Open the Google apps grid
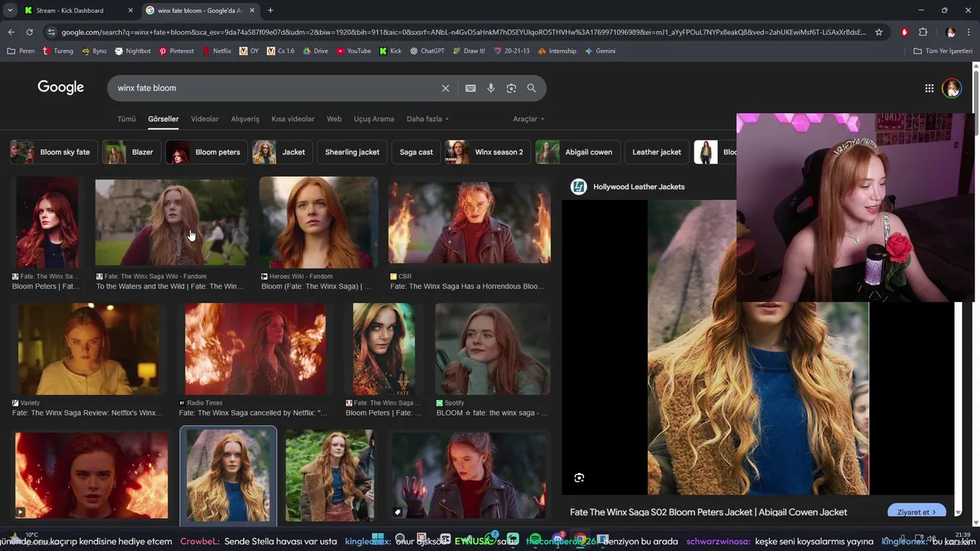 (929, 88)
